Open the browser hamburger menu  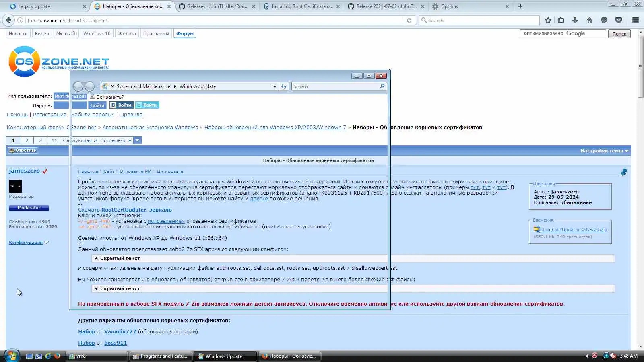(636, 20)
